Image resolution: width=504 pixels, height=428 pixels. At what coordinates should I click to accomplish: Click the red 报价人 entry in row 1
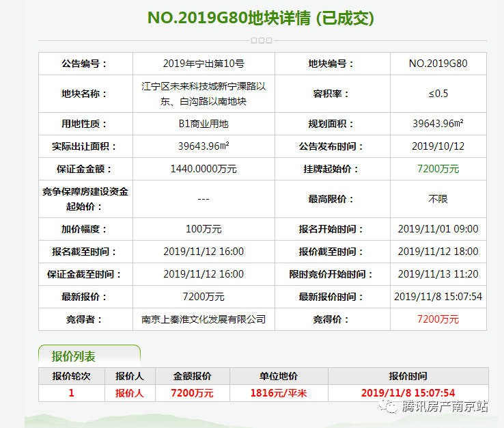coord(130,393)
